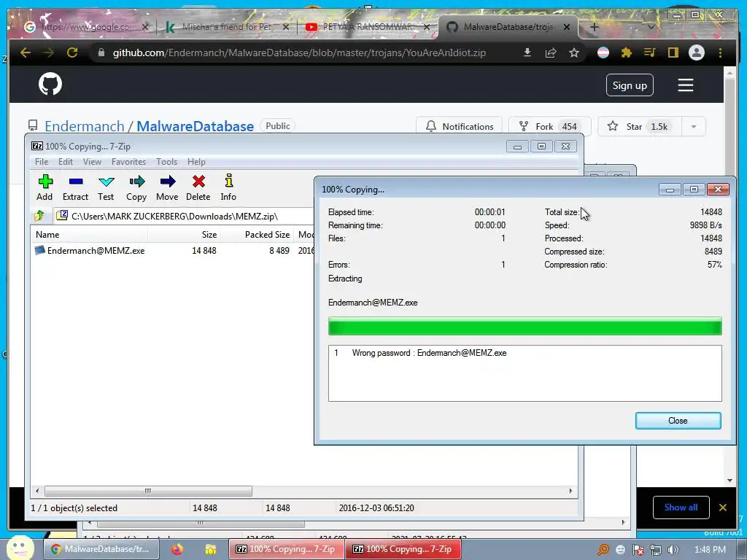Image resolution: width=747 pixels, height=560 pixels.
Task: Fork the MalwareDatabase repository
Action: [x=550, y=127]
